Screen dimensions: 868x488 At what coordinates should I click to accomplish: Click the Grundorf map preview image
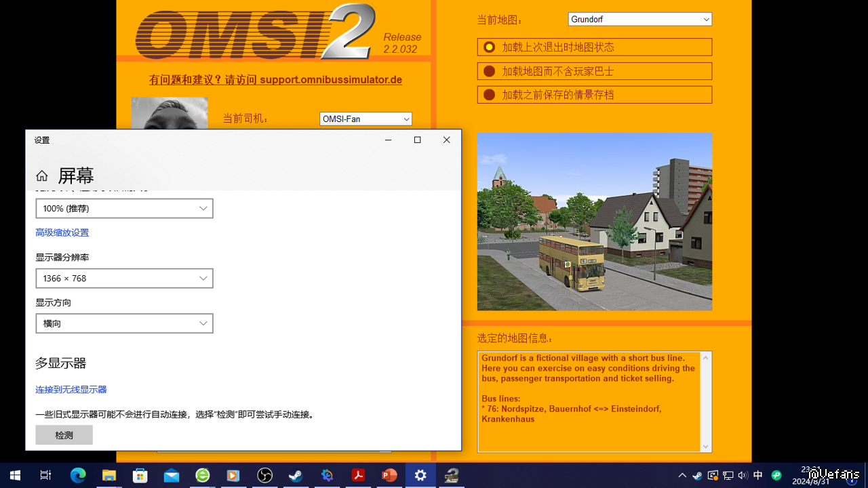(x=595, y=222)
